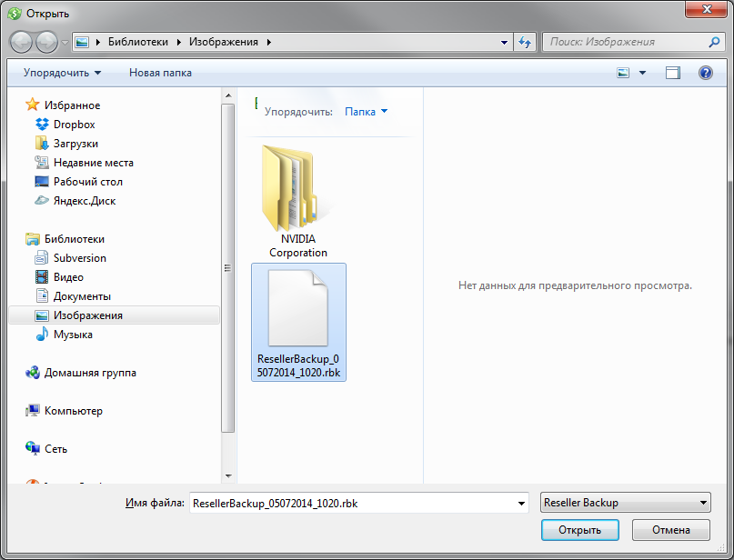Image resolution: width=734 pixels, height=560 pixels.
Task: Open the Папка arrange-by dropdown
Action: pos(366,112)
